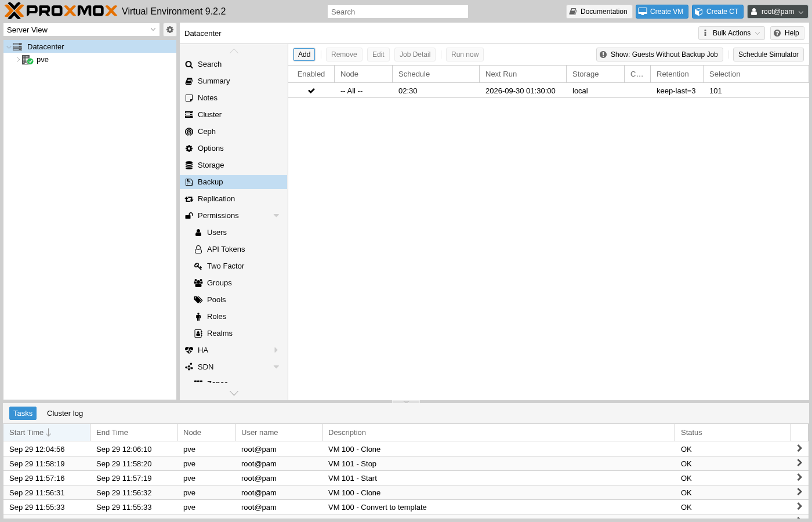The width and height of the screenshot is (812, 522).
Task: Click the Datacenter server icon in tree
Action: coord(17,47)
